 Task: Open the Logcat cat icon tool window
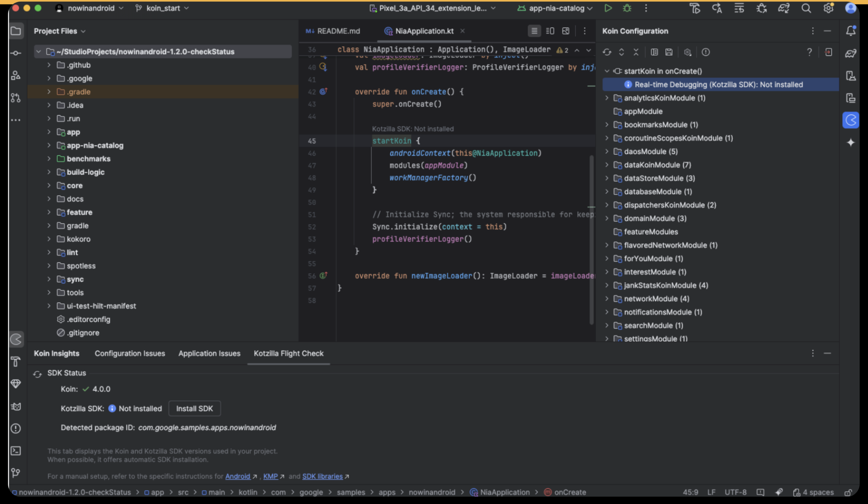16,406
